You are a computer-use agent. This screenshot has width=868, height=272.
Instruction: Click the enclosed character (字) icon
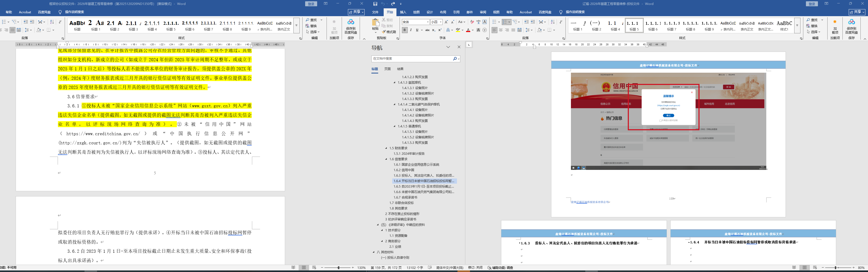click(x=485, y=30)
